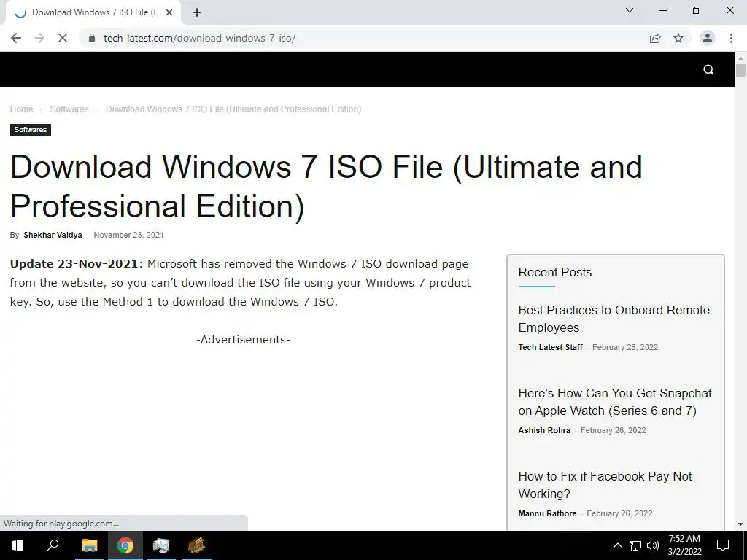
Task: Open the notification center icon
Action: click(723, 545)
